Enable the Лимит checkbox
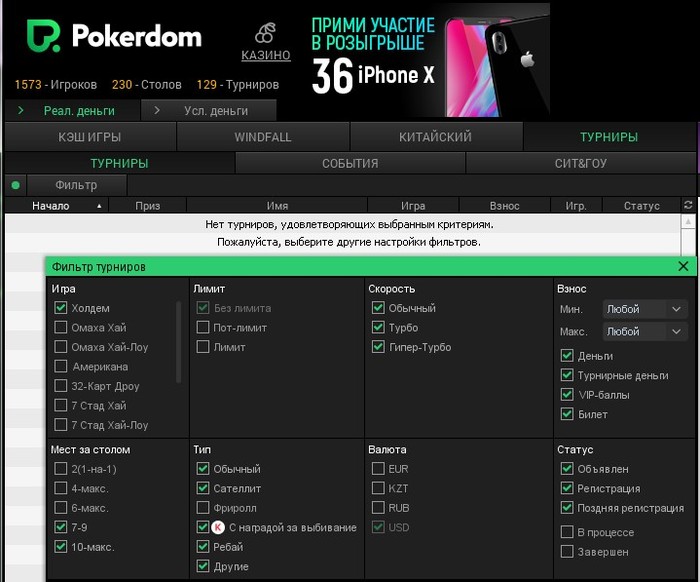Viewport: 700px width, 582px height. coord(203,347)
